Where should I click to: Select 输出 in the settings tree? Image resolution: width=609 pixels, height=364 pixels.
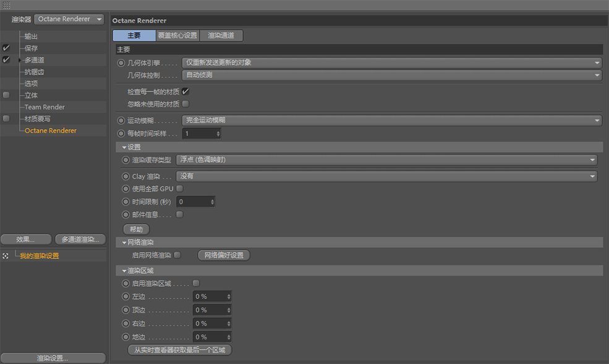[31, 36]
